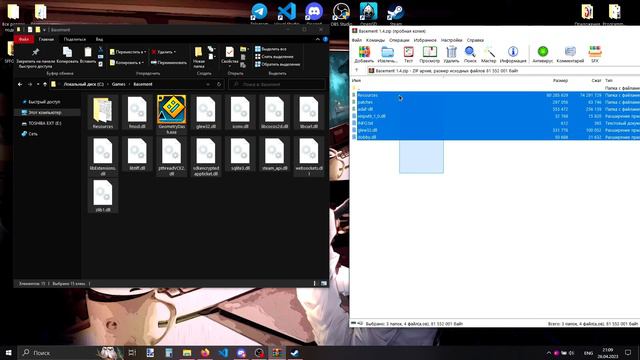This screenshot has height=360, width=640.
Task: Click WinRAR Тест toolbar icon
Action: click(x=408, y=54)
